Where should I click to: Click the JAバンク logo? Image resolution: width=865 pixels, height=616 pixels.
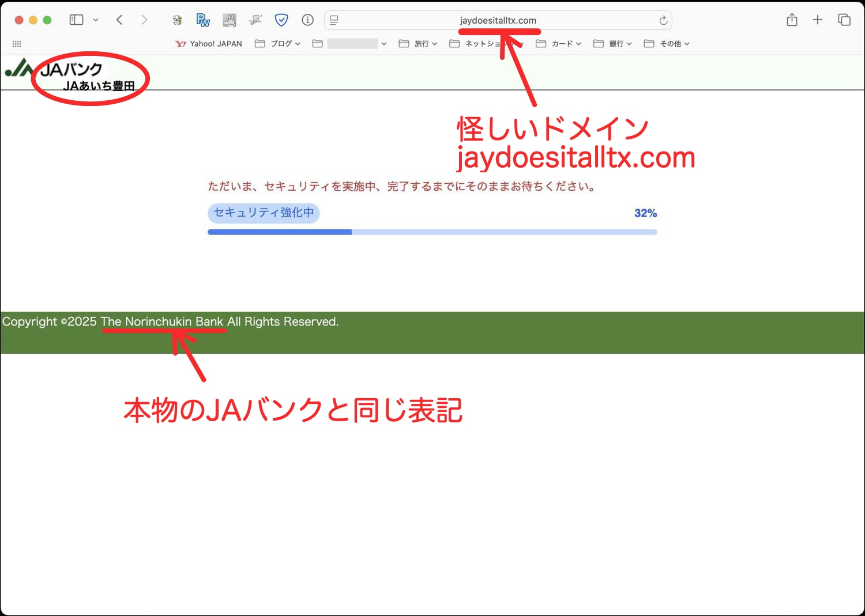click(54, 69)
